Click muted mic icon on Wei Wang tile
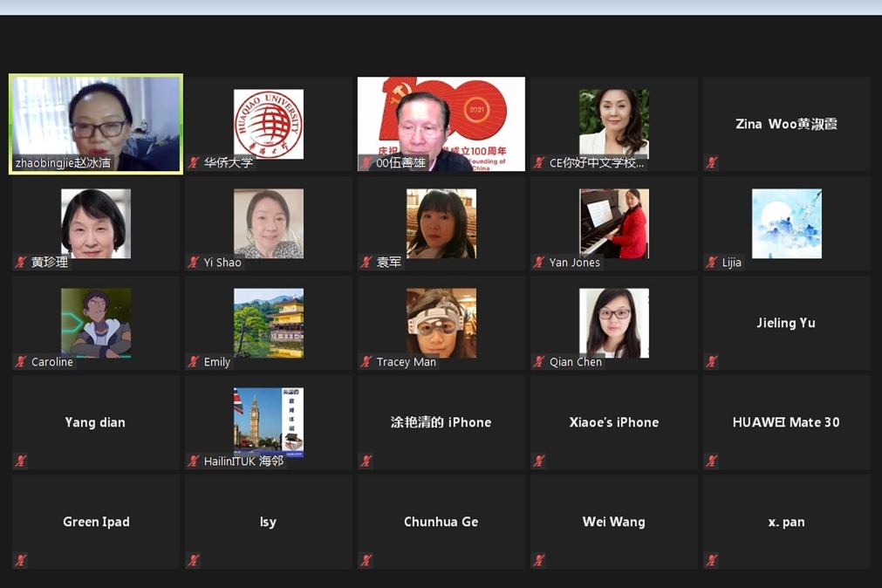Viewport: 882px width, 588px height. coord(539,561)
